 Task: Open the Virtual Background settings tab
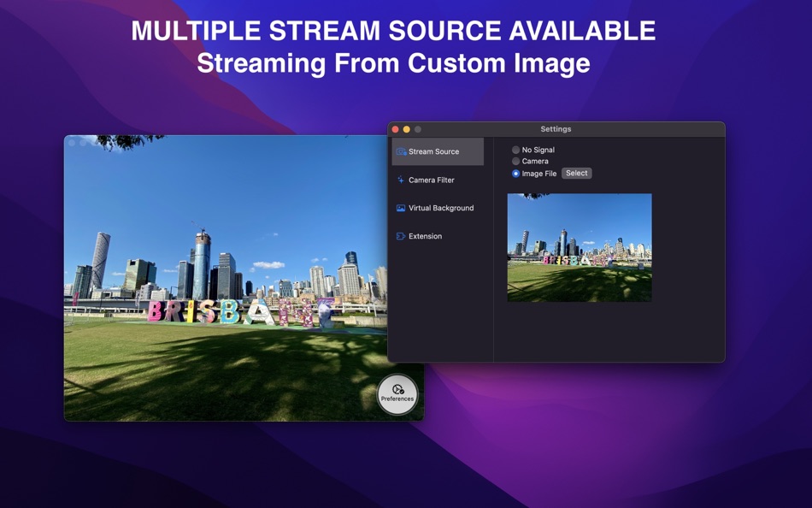(x=438, y=208)
